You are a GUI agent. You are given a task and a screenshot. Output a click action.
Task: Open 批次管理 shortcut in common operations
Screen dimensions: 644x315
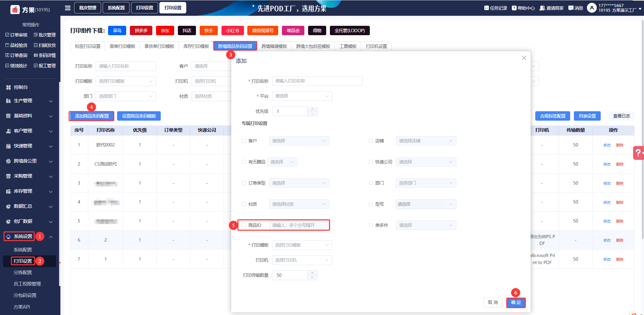[x=45, y=35]
